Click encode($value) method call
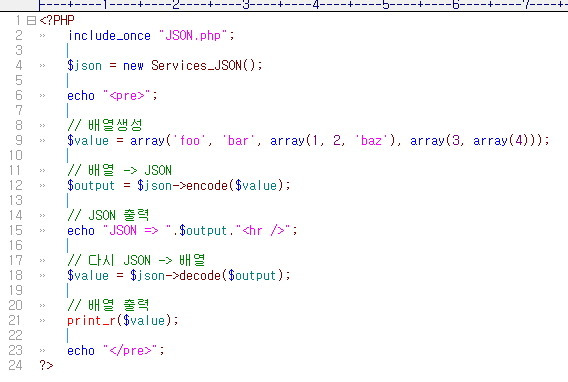 [x=234, y=185]
